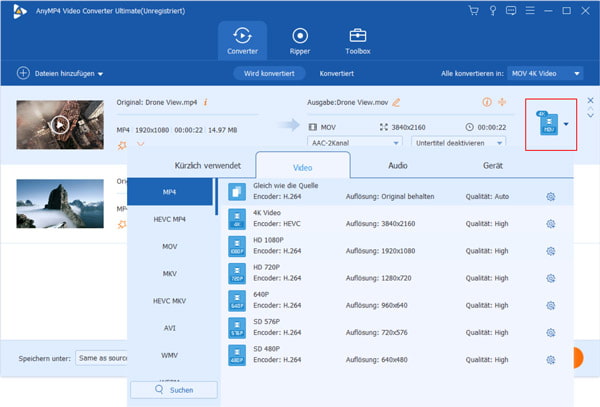The width and height of the screenshot is (600, 407).
Task: Open settings gear for HD 1080P
Action: [x=551, y=251]
